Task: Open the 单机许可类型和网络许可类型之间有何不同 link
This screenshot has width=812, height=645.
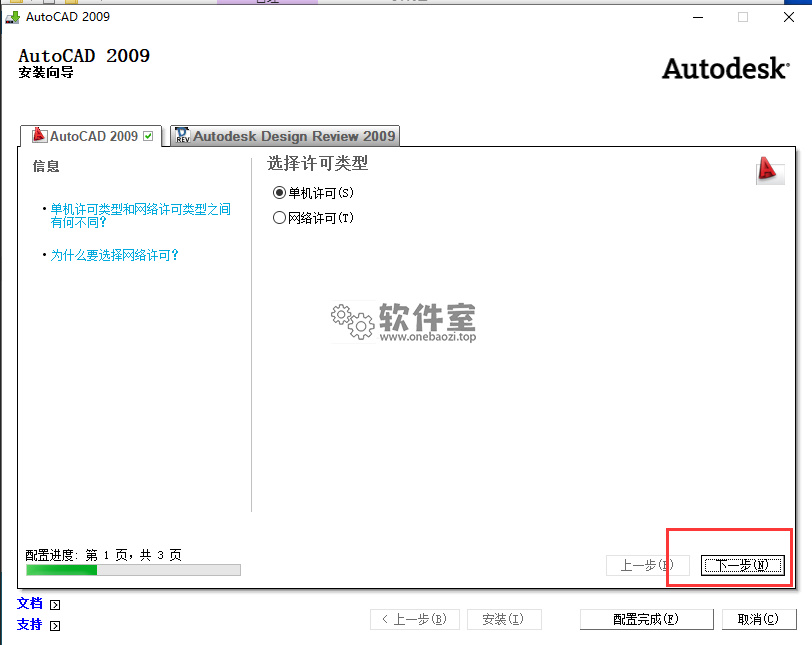Action: (x=140, y=216)
